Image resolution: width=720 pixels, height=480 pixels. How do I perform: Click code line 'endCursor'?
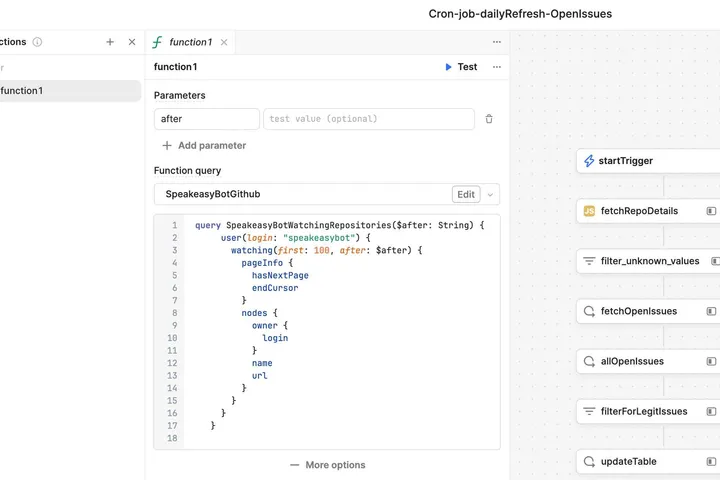pos(275,288)
